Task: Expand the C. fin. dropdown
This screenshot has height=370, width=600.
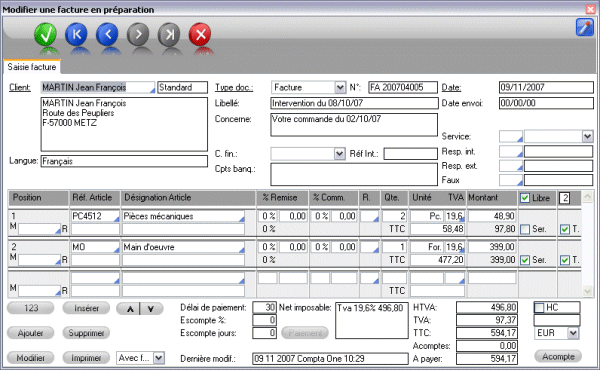Action: click(x=339, y=154)
